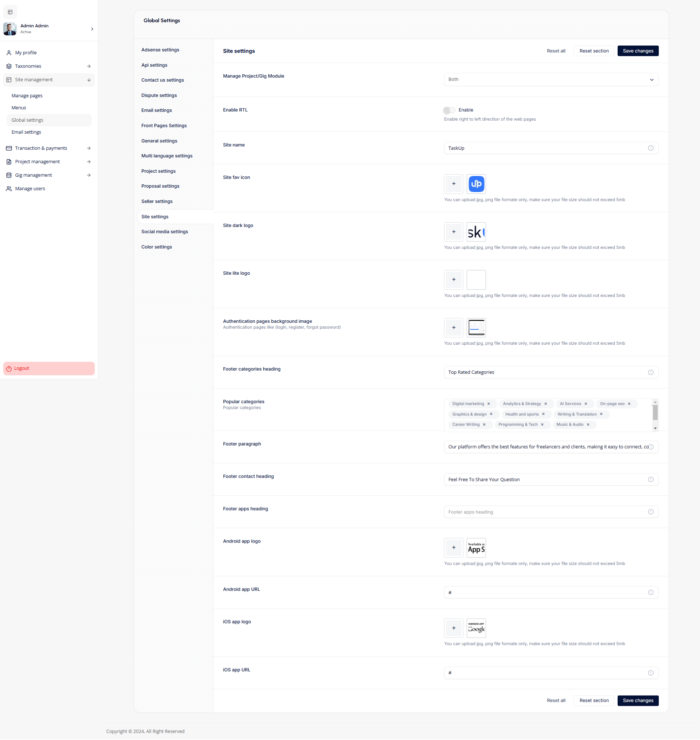Click the top Save changes button

(x=638, y=51)
